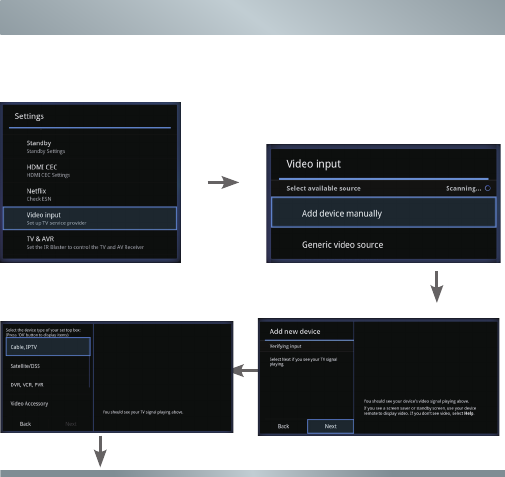This screenshot has height=477, width=505.
Task: Click the Scanning spinner icon
Action: (x=488, y=188)
